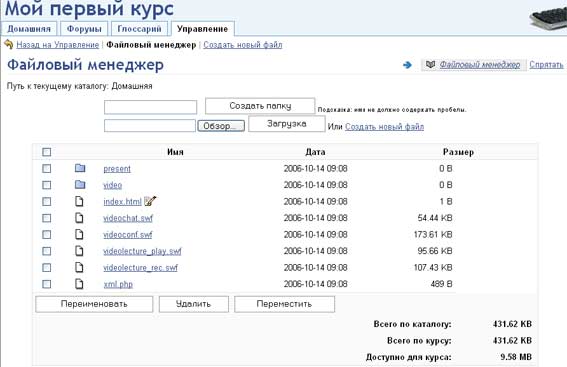Click the Загрузка upload button
This screenshot has height=367, width=567.
286,124
